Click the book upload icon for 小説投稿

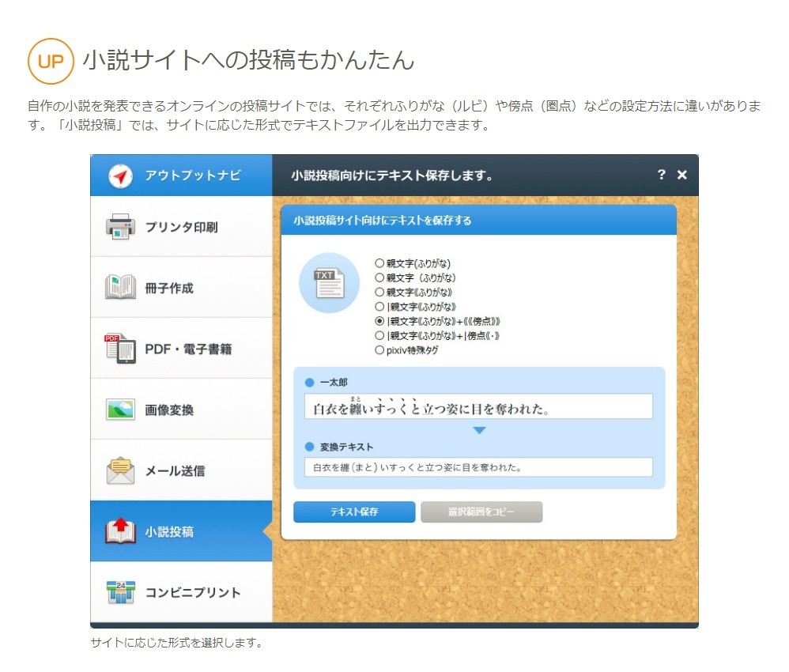(120, 531)
